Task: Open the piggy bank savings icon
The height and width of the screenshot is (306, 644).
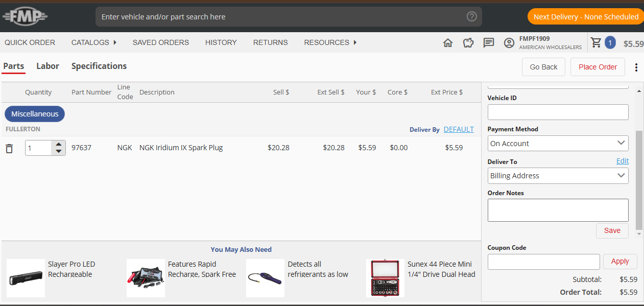Action: click(468, 43)
